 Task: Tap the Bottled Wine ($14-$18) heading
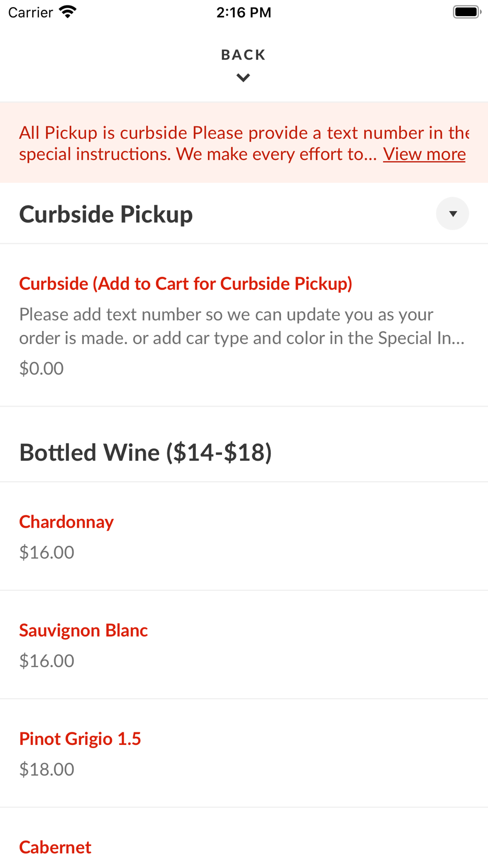[145, 452]
